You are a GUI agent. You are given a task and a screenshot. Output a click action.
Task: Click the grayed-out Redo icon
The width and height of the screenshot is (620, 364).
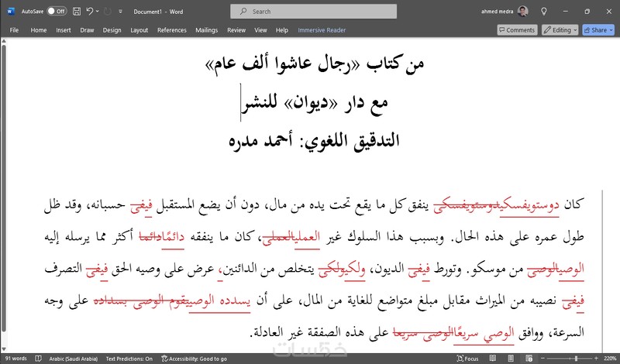coord(107,12)
